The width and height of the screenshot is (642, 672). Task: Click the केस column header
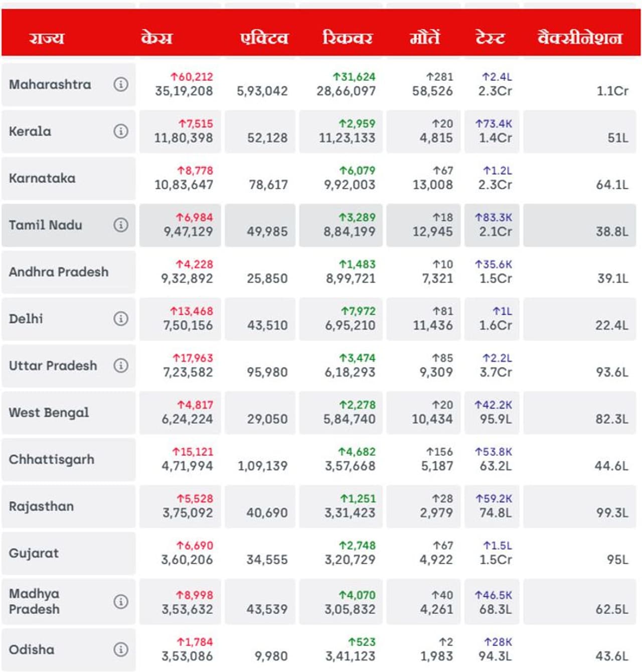click(156, 38)
